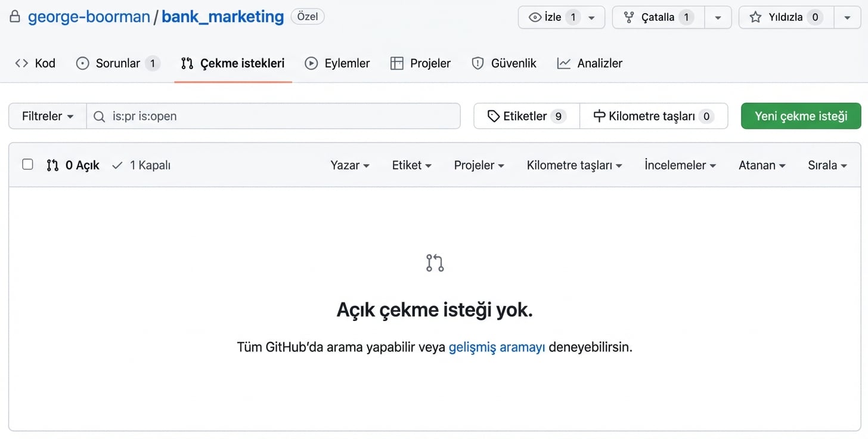Toggle the select-all checkbox above results
868x439 pixels.
click(27, 164)
